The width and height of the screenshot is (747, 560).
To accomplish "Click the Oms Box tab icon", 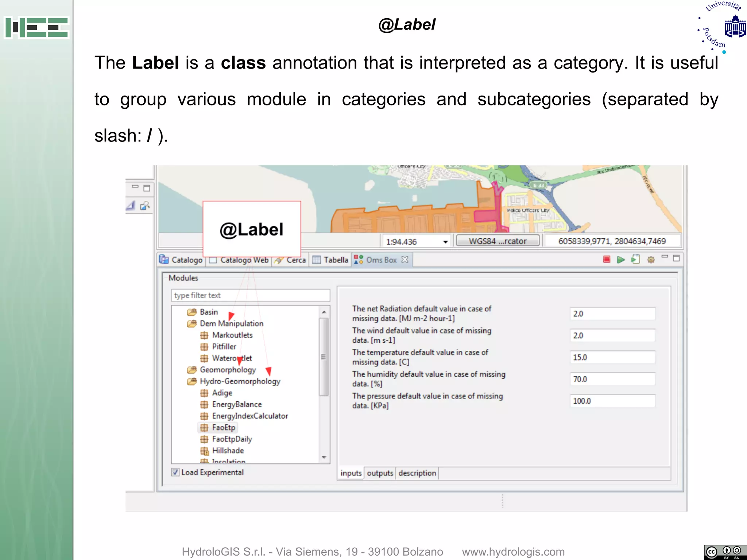I will click(359, 259).
